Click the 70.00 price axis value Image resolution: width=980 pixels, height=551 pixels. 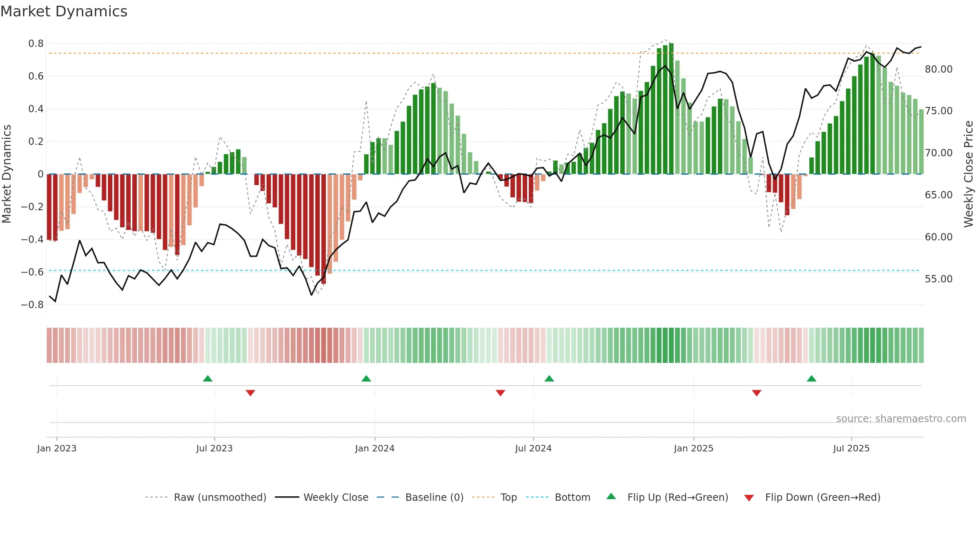(939, 153)
